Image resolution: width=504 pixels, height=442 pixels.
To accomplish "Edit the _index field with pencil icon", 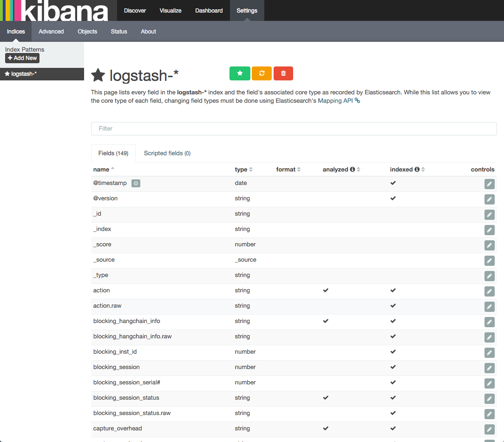I will tap(489, 230).
